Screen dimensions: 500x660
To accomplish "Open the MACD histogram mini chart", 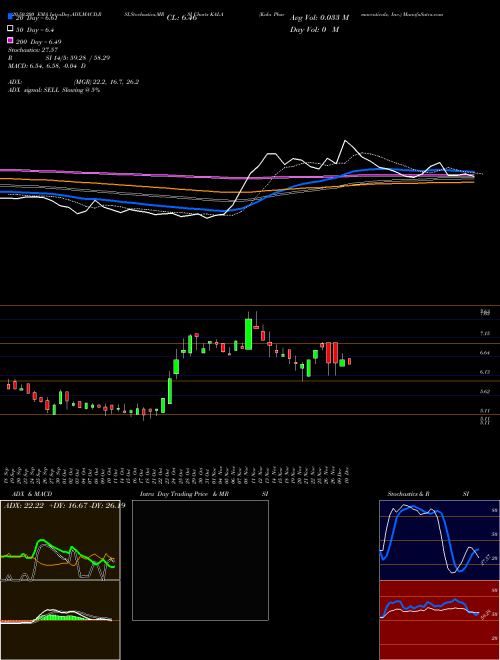I will point(60,620).
